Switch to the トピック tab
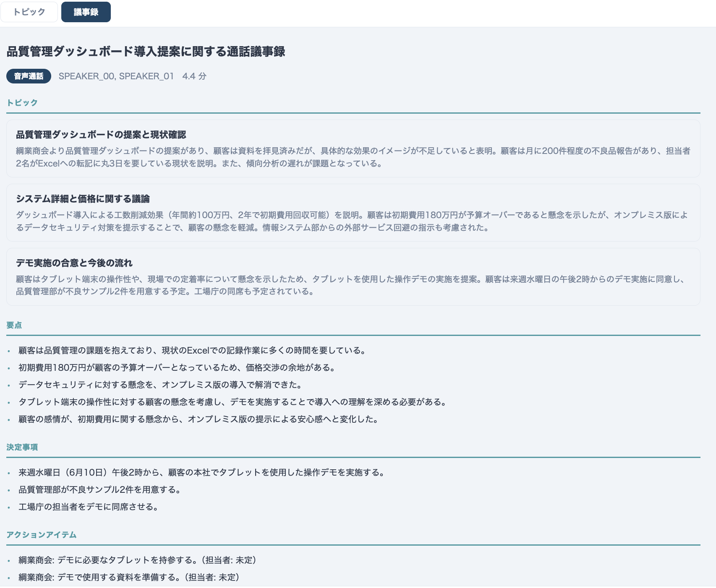 tap(29, 12)
